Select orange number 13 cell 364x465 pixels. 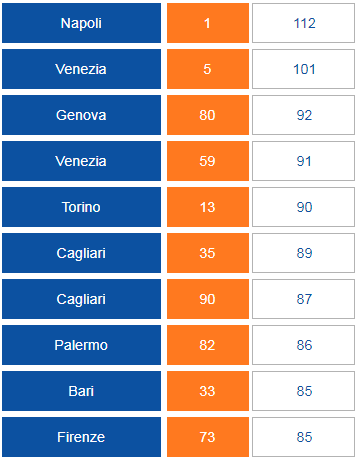208,207
